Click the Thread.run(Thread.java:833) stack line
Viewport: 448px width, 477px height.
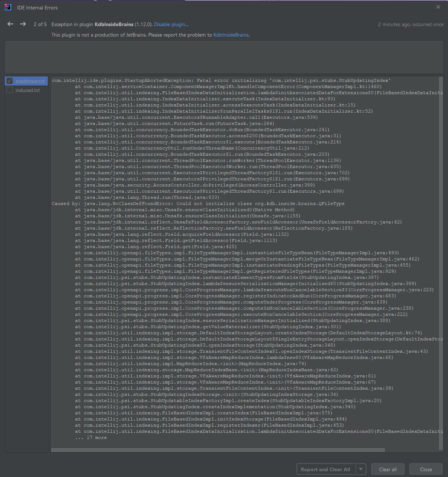pyautogui.click(x=147, y=197)
